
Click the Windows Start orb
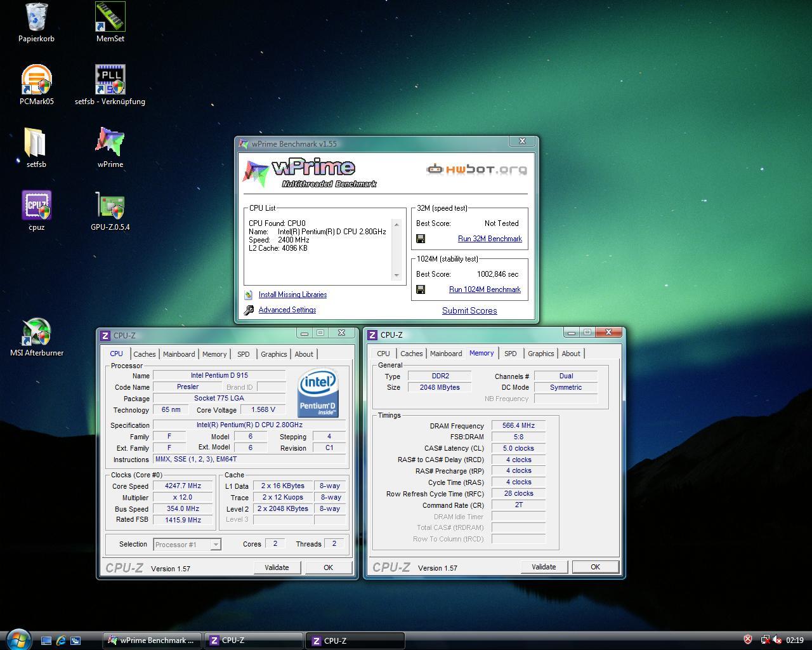(18, 639)
